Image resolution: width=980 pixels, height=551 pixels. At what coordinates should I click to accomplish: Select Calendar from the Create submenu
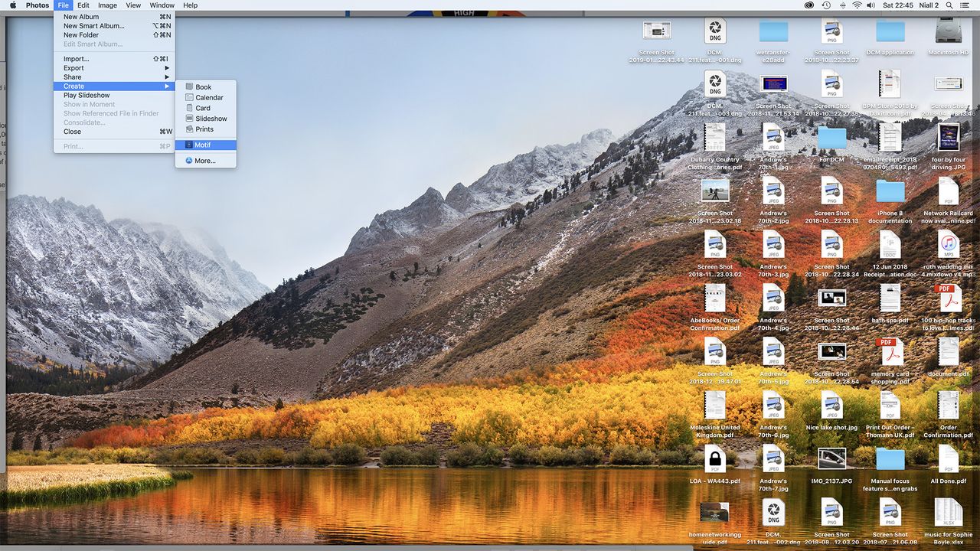pos(205,98)
